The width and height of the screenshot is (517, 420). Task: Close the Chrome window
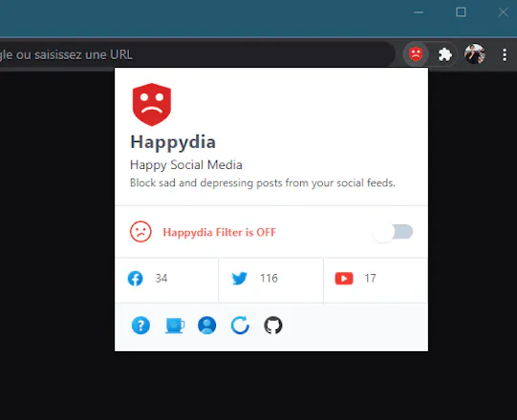coord(503,12)
